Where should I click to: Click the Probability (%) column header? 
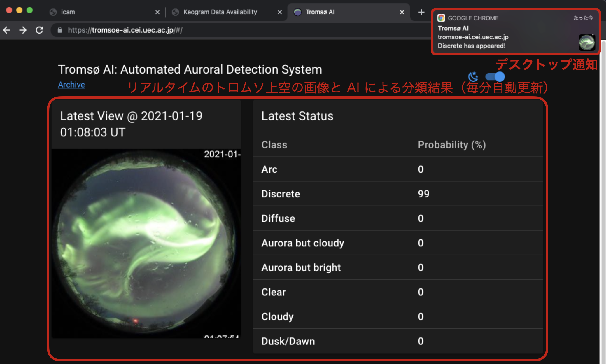coord(452,145)
